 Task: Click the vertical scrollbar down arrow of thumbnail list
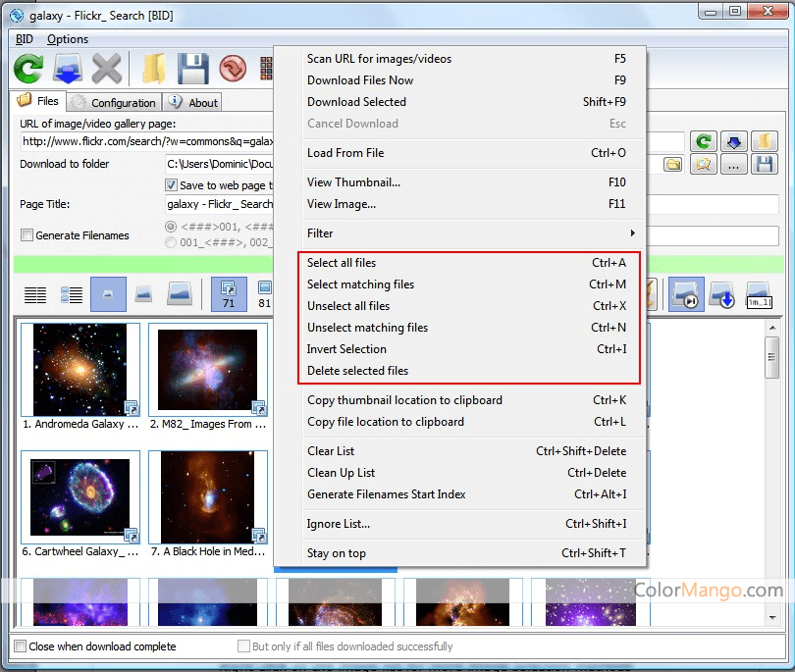772,619
